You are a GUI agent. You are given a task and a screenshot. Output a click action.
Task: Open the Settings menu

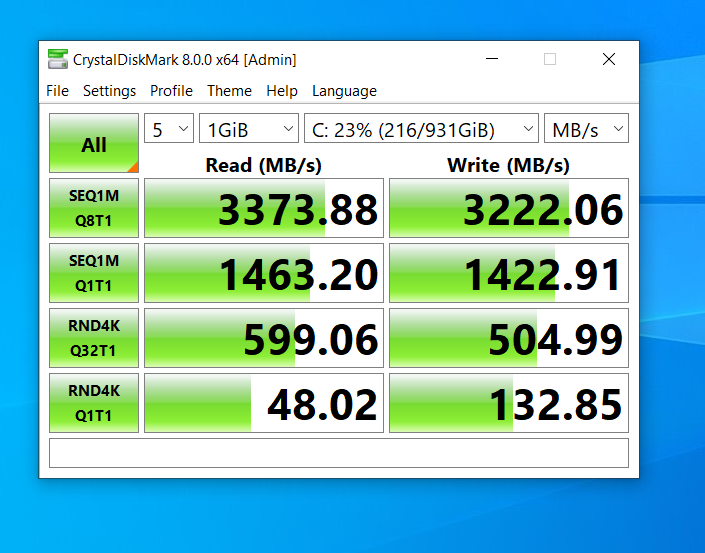pyautogui.click(x=109, y=91)
